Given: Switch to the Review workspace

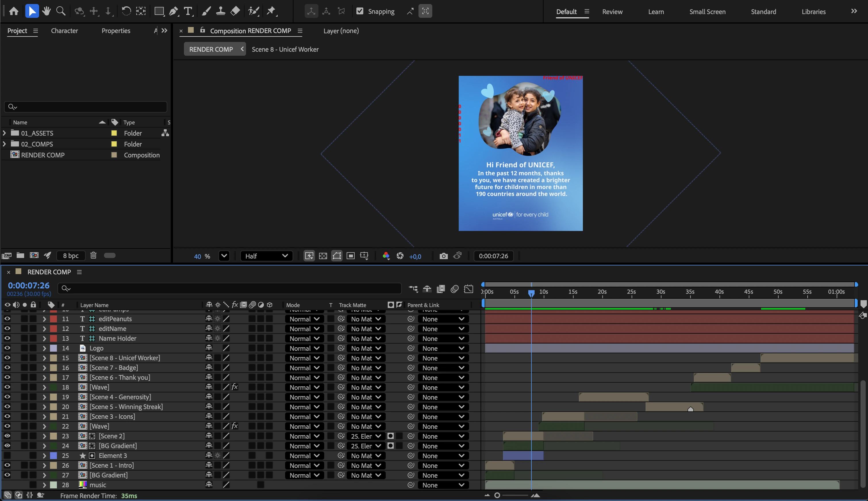Looking at the screenshot, I should [x=612, y=11].
